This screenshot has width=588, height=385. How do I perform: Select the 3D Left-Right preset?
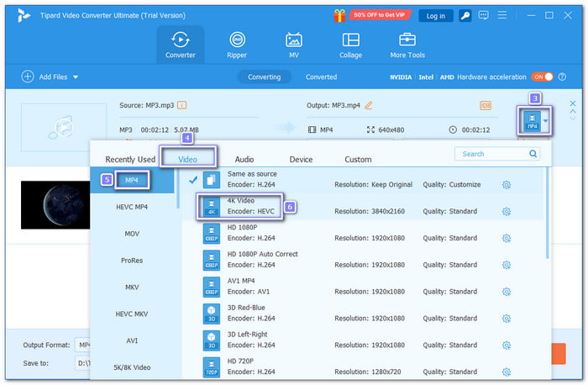coord(362,340)
